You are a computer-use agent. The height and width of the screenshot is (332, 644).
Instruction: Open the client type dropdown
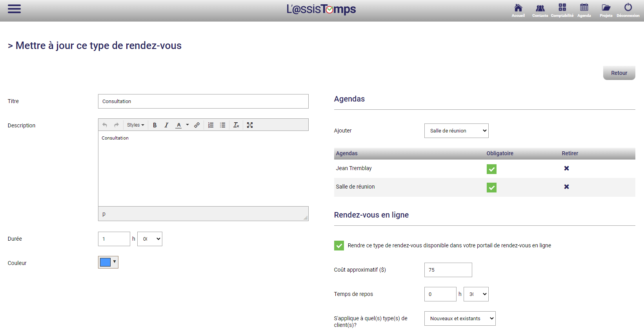(460, 319)
